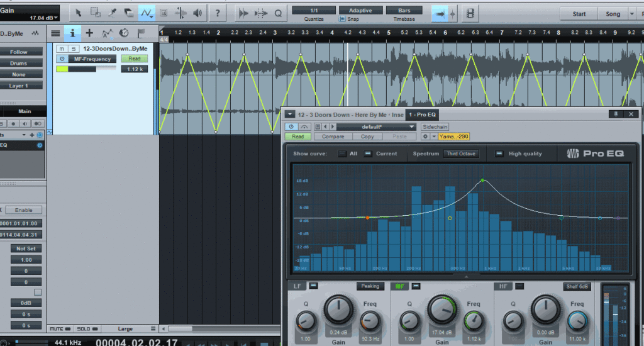Click the Main output label

coord(25,111)
